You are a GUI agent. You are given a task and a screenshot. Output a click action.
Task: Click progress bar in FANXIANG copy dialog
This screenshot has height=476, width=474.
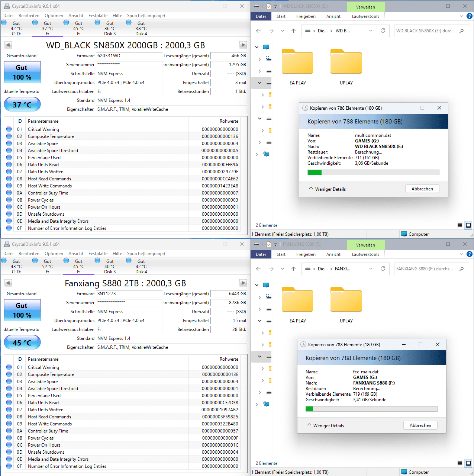371,409
